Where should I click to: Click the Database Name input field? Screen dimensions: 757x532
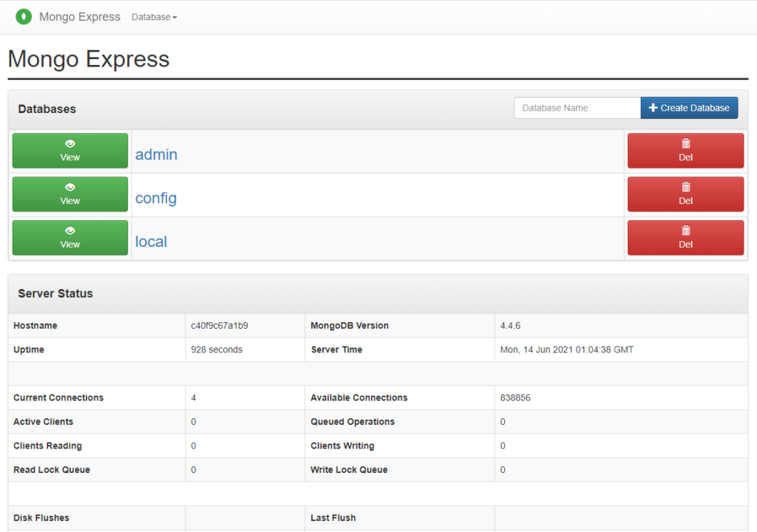tap(577, 108)
